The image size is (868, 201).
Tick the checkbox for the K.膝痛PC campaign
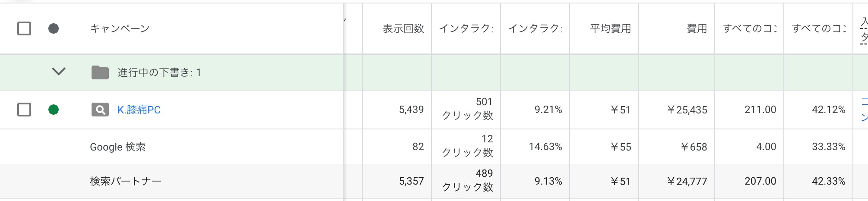[x=24, y=110]
